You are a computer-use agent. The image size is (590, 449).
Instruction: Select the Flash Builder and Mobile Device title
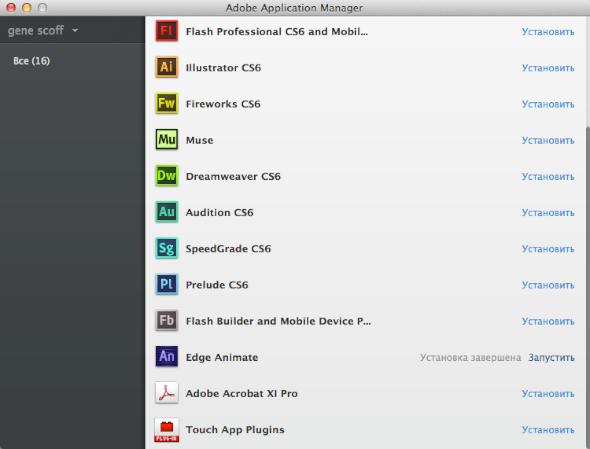coord(278,321)
